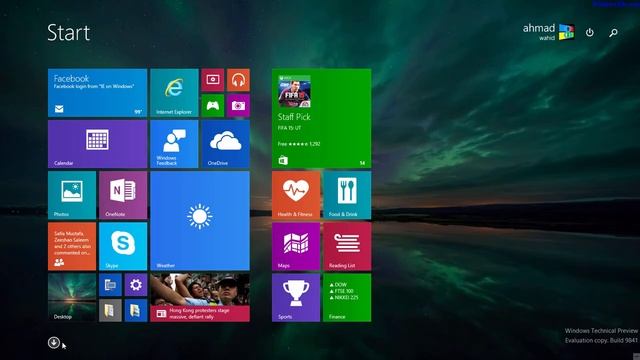The image size is (640, 360).
Task: Open the Health & Fitness tile
Action: [296, 195]
